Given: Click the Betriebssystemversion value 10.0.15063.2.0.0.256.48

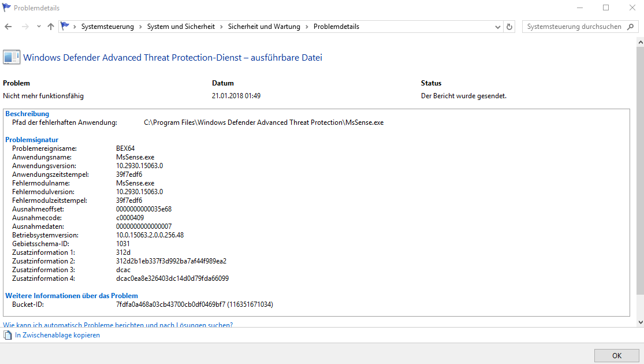Looking at the screenshot, I should [150, 235].
